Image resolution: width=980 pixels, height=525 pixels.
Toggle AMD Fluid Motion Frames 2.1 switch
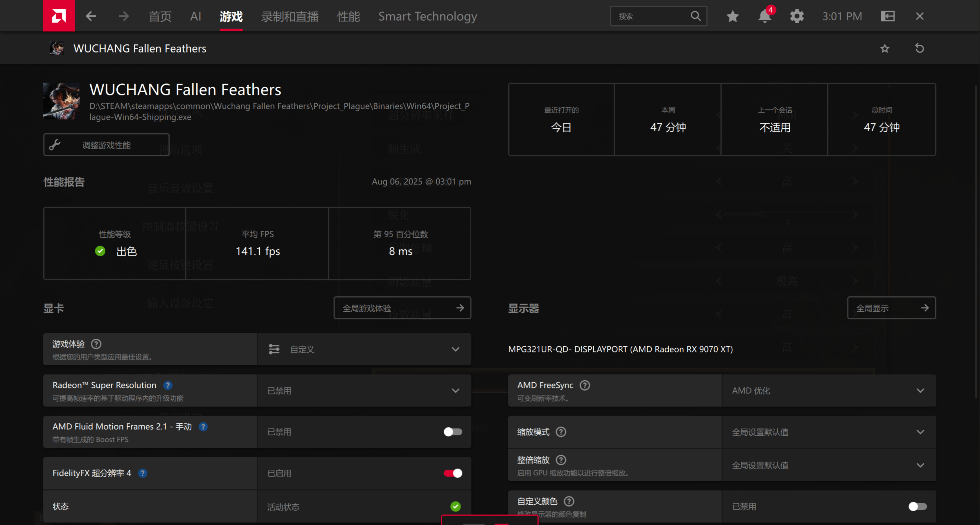(x=453, y=432)
